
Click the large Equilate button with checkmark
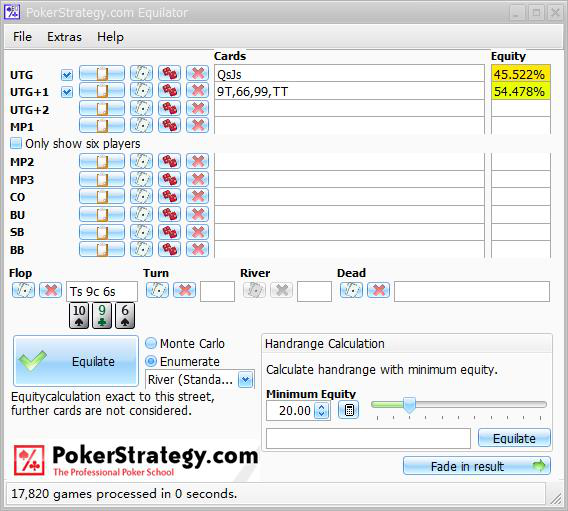pos(76,361)
